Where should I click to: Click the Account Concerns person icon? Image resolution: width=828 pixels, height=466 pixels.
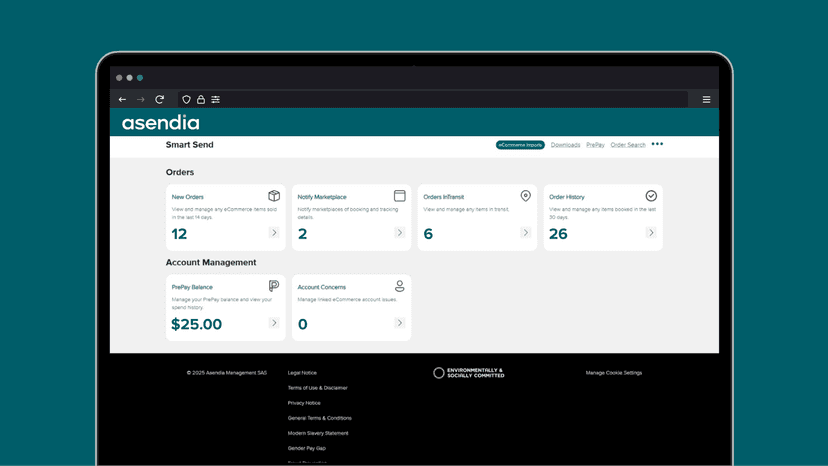pos(400,286)
